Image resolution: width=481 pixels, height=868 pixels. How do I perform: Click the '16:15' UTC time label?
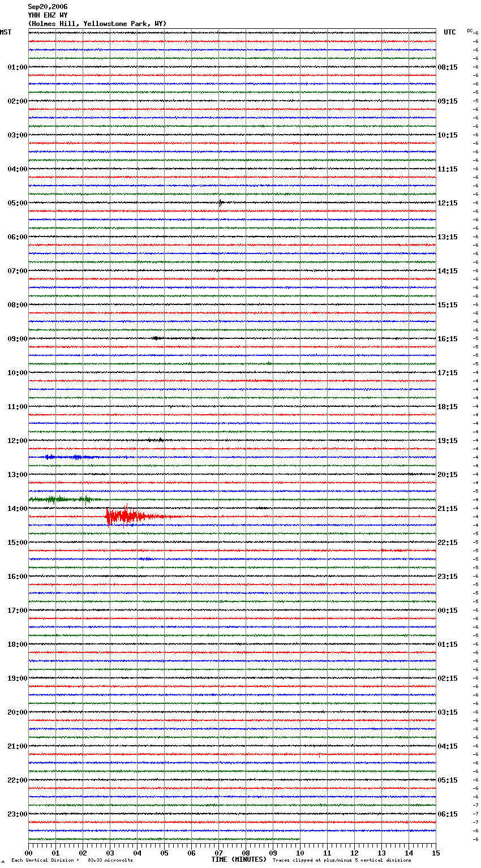pyautogui.click(x=448, y=339)
